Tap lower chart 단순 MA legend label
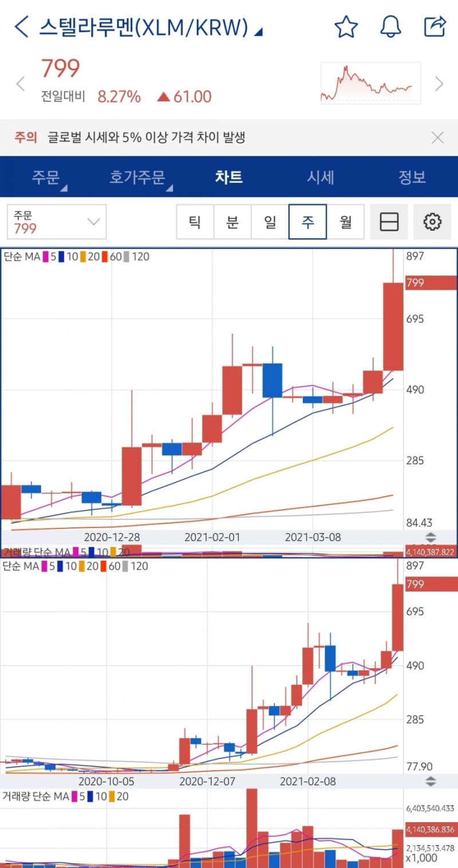Image resolution: width=458 pixels, height=868 pixels. click(21, 566)
